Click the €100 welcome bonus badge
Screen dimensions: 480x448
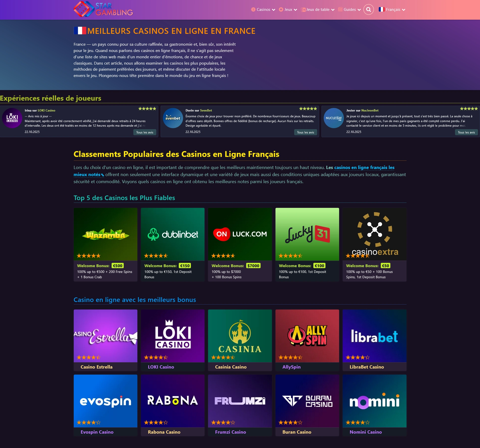pos(319,266)
